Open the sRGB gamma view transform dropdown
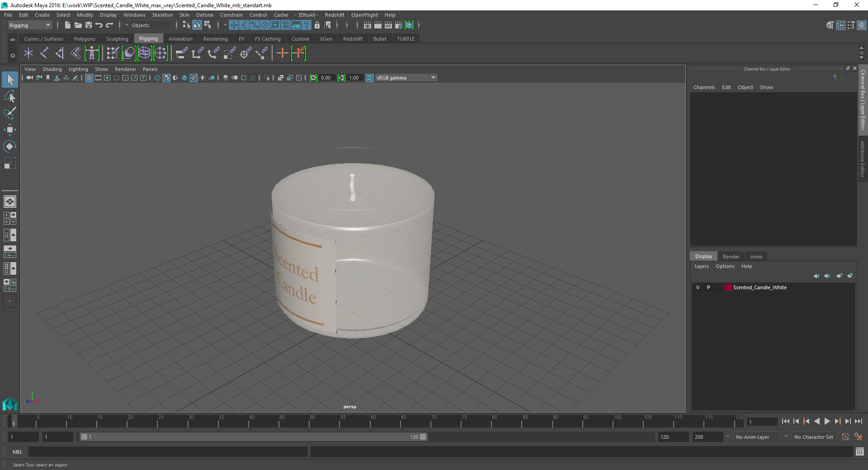The height and width of the screenshot is (470, 868). pos(406,78)
